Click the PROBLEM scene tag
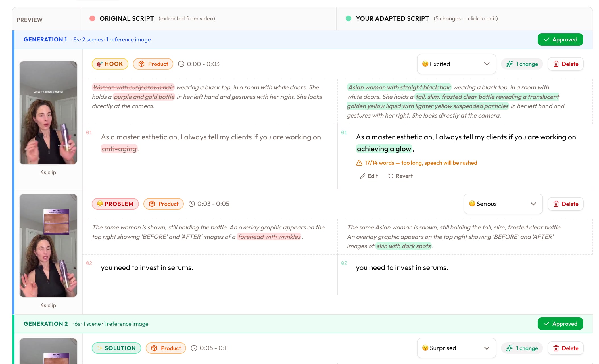The width and height of the screenshot is (599, 364). tap(115, 204)
